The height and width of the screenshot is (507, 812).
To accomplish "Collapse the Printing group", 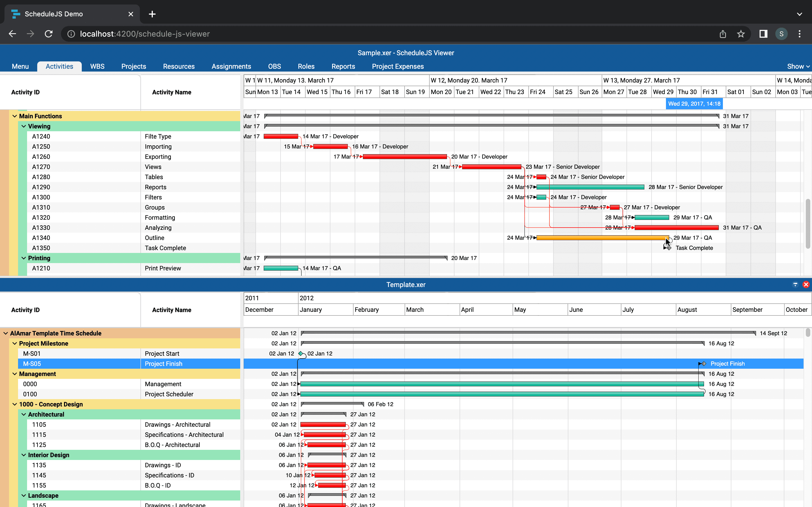I will (23, 258).
